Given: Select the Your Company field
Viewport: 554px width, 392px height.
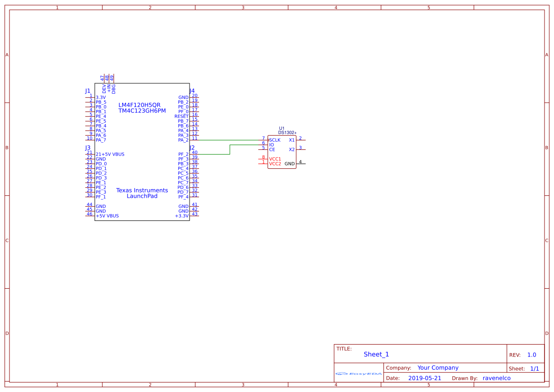Looking at the screenshot, I should (x=438, y=368).
